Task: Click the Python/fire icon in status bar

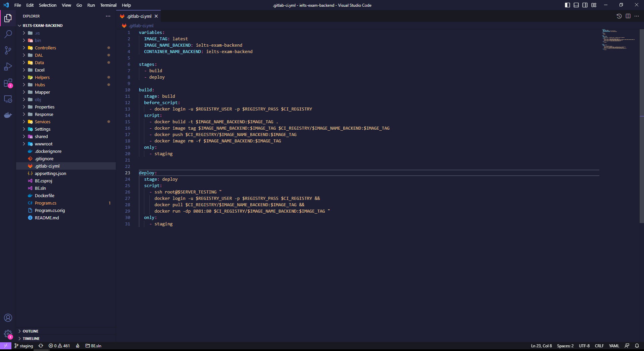Action: pos(78,346)
